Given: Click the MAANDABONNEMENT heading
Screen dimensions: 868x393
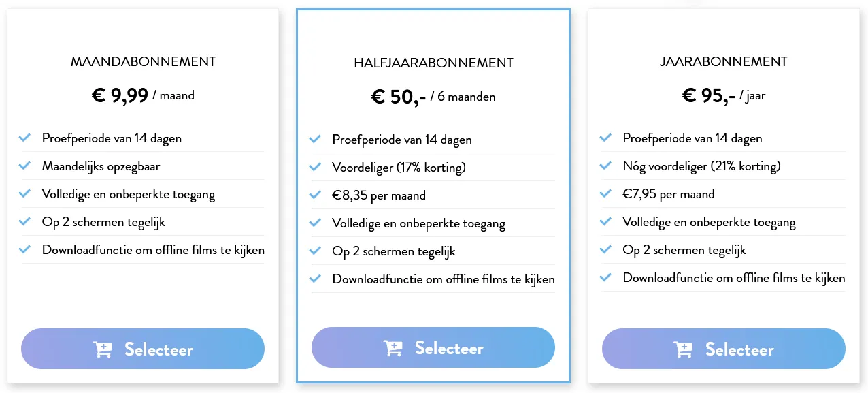Looking at the screenshot, I should coord(143,62).
